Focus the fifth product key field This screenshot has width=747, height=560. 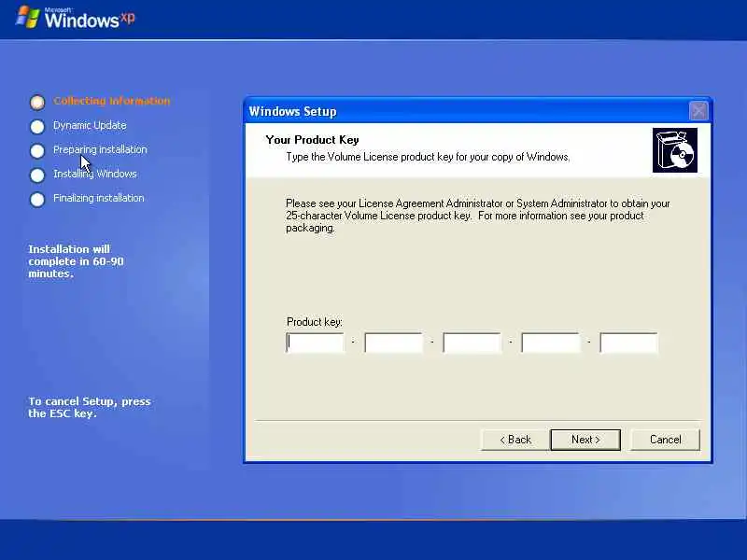[628, 343]
